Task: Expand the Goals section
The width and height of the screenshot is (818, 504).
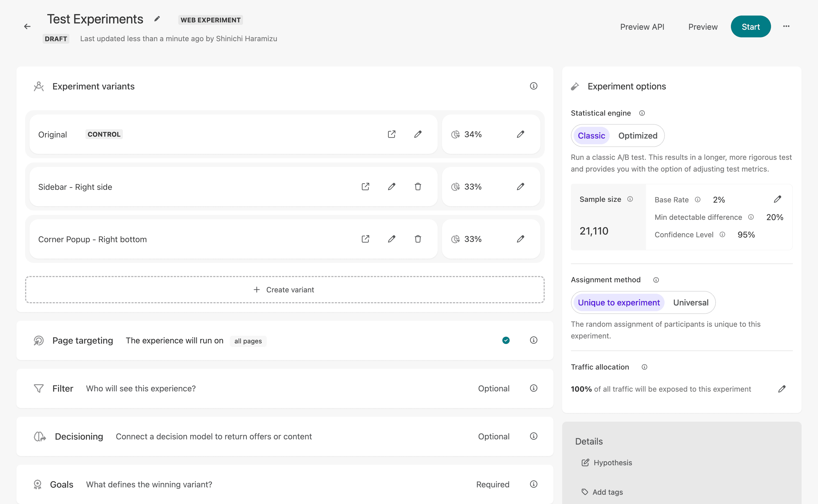Action: click(x=61, y=484)
